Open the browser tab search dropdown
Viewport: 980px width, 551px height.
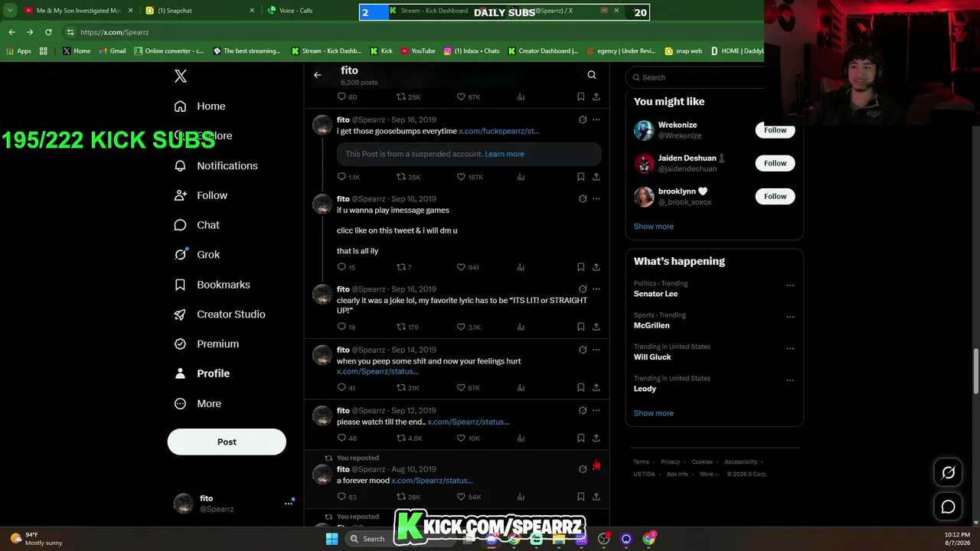pyautogui.click(x=10, y=11)
